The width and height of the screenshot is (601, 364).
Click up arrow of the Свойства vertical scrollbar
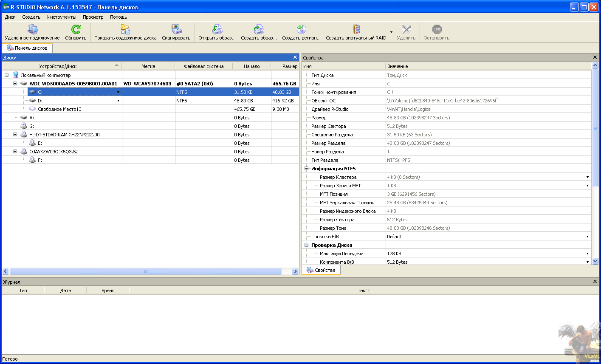click(595, 65)
